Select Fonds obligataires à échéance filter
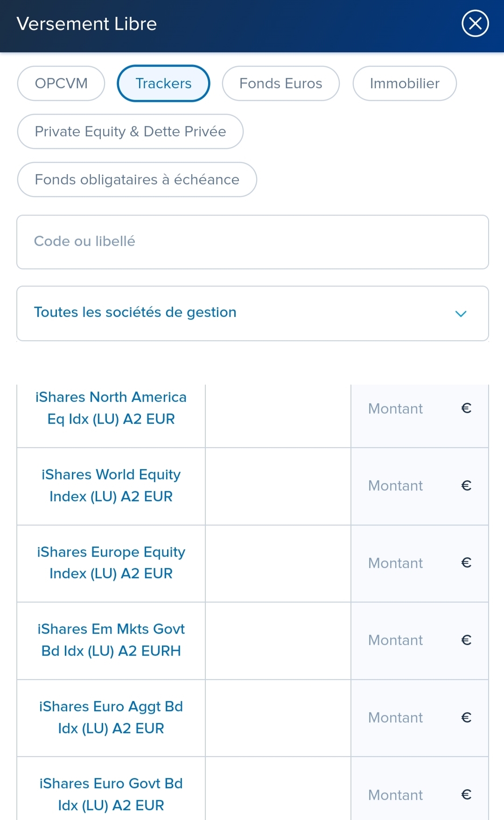The width and height of the screenshot is (504, 820). coord(137,180)
